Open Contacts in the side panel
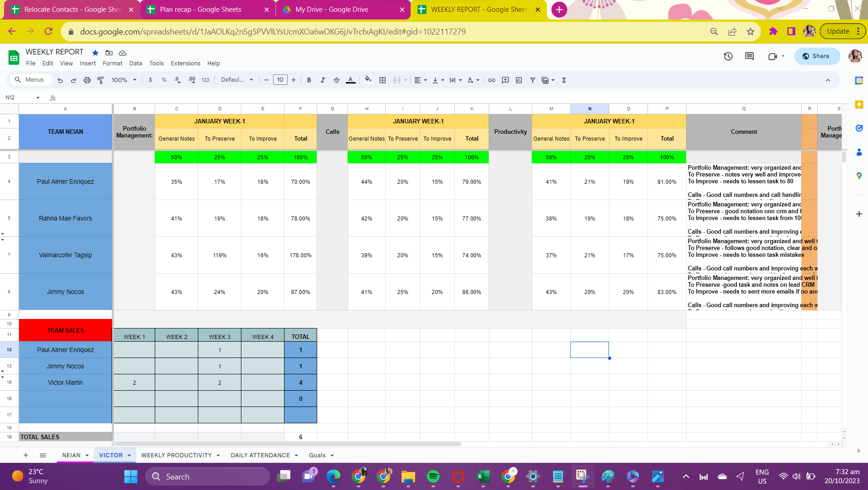The width and height of the screenshot is (868, 490). click(858, 152)
